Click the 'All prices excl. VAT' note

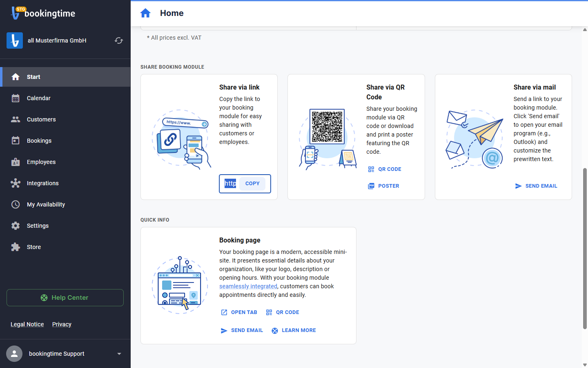[x=174, y=38]
